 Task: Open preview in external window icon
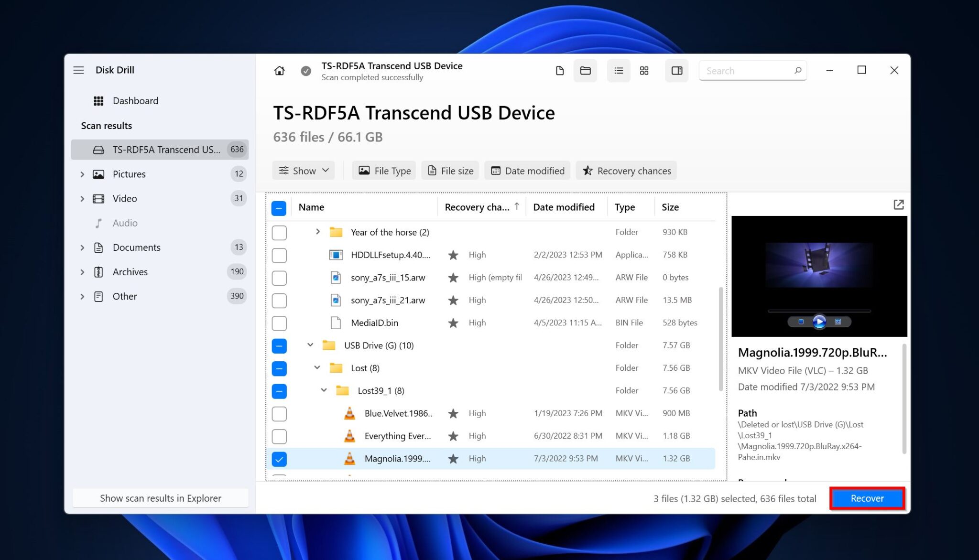[898, 205]
